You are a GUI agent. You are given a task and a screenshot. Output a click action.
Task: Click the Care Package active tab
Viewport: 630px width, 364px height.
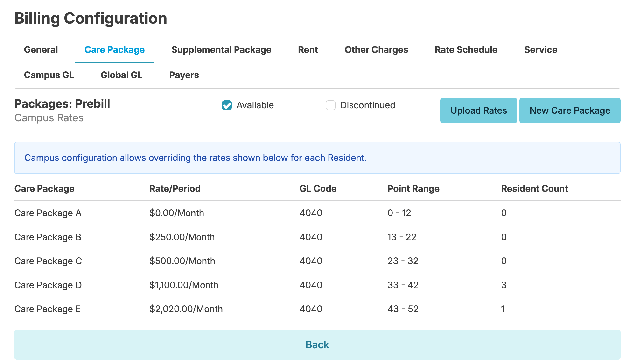[x=114, y=50]
